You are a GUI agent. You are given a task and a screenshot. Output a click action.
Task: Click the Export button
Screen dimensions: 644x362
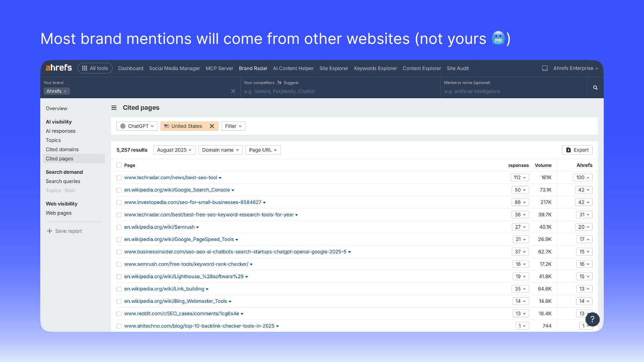coord(577,150)
